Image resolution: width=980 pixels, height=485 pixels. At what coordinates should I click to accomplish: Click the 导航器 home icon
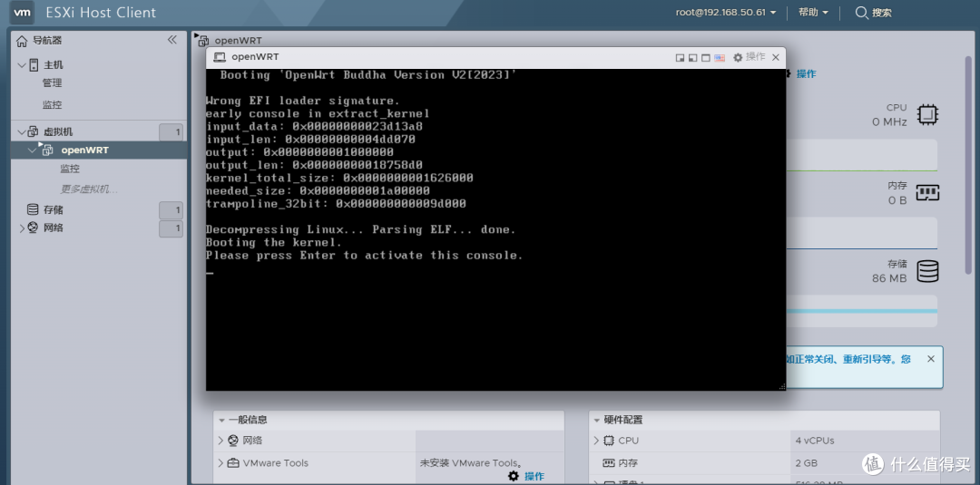(x=23, y=41)
